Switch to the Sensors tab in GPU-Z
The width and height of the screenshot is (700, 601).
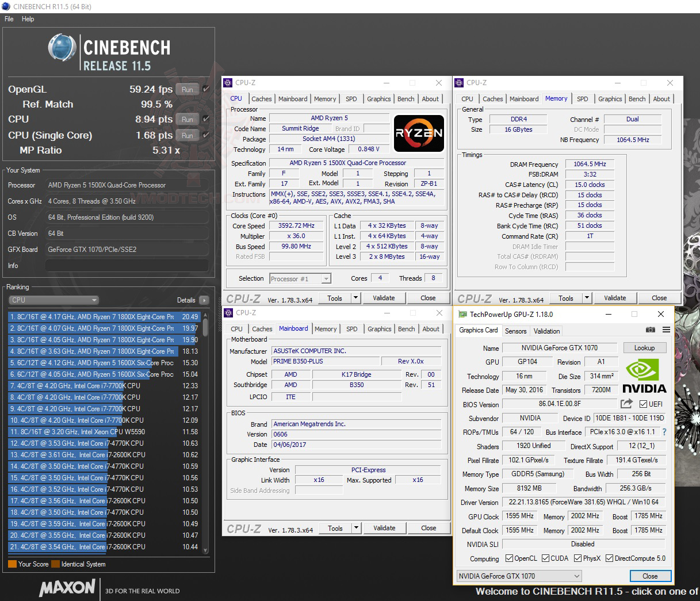coord(515,331)
